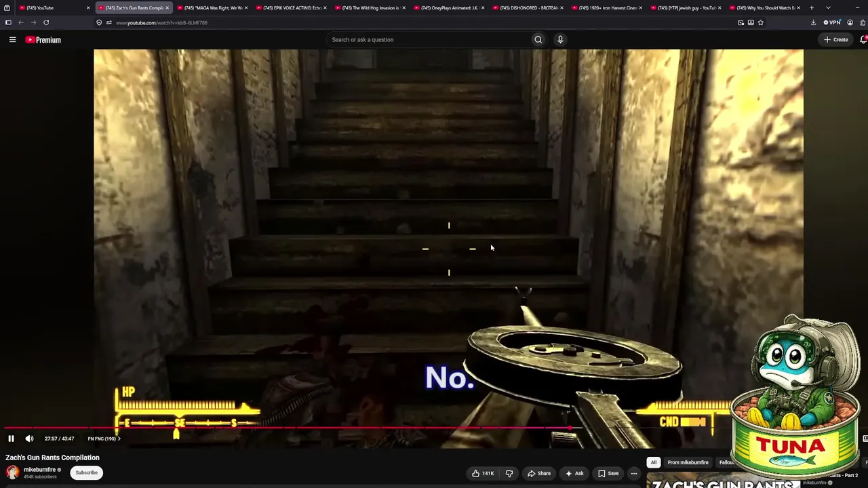Switch to 'The Wild Hog Invasion' browser tab
The height and width of the screenshot is (488, 868).
pyautogui.click(x=370, y=7)
